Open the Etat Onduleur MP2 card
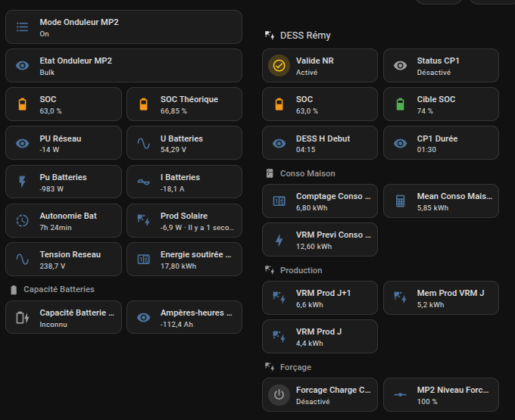Screen dimensions: 515x420 point(123,66)
